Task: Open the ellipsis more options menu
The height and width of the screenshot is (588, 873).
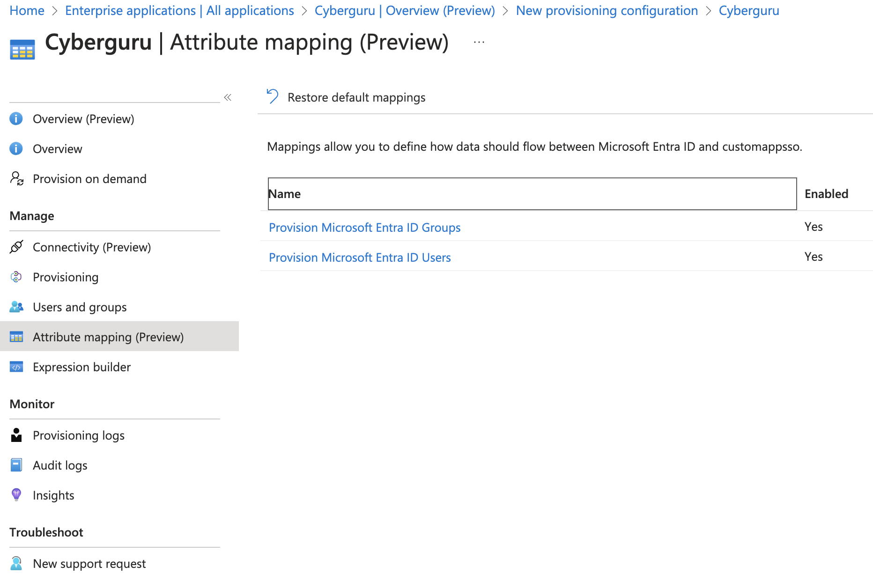Action: pyautogui.click(x=479, y=42)
